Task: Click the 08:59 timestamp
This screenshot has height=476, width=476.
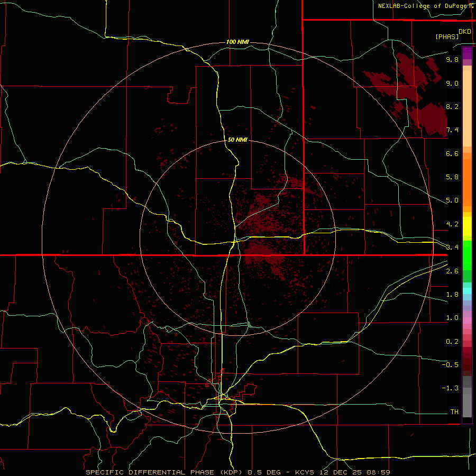Action: tap(378, 472)
